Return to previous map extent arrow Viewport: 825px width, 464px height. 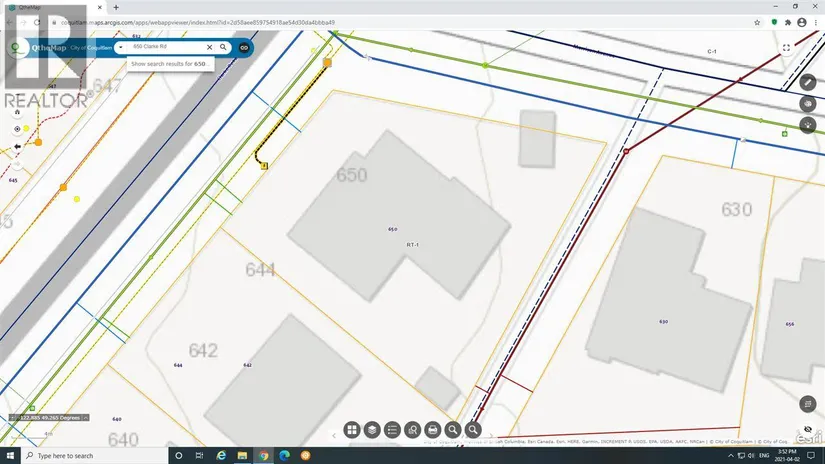point(17,146)
